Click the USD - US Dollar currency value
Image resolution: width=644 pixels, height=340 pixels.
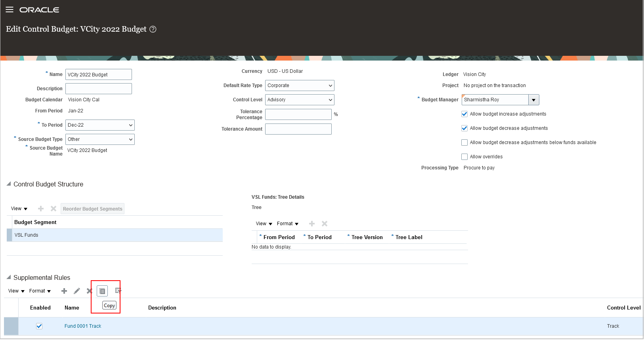tap(285, 71)
